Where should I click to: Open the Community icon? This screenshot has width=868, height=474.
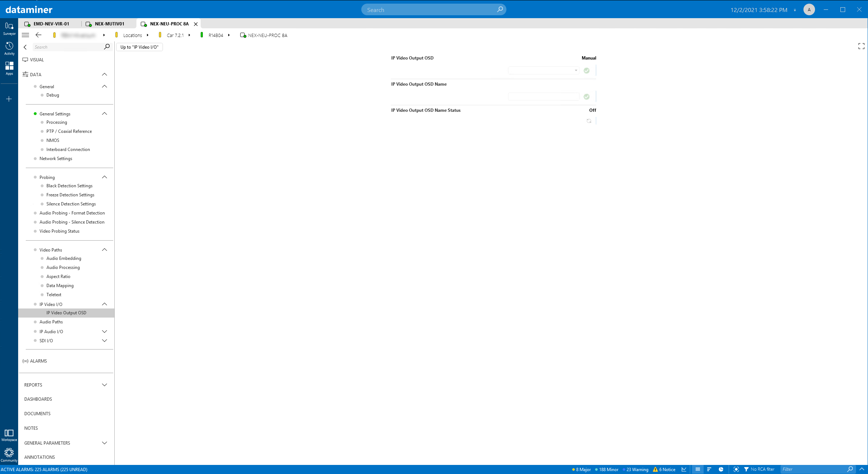[9, 455]
